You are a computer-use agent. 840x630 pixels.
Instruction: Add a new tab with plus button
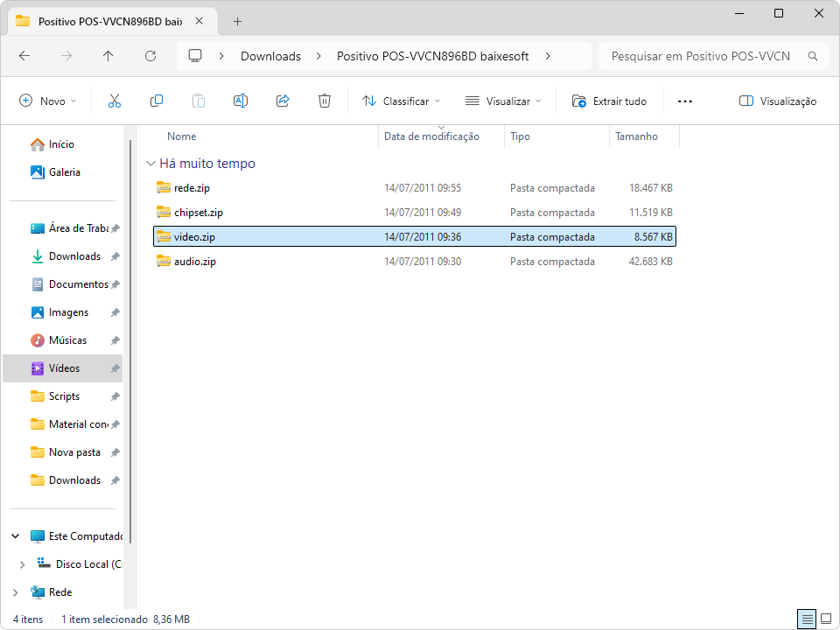coord(237,21)
